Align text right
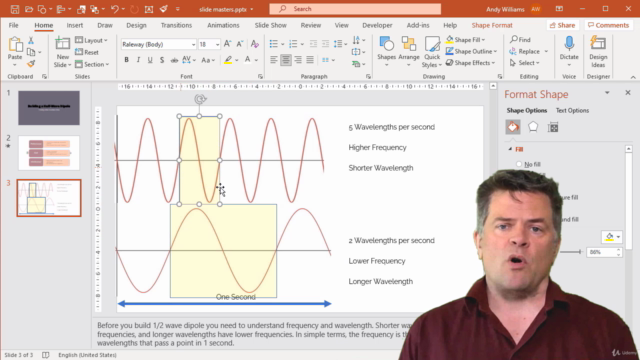The width and height of the screenshot is (640, 360). 298,60
